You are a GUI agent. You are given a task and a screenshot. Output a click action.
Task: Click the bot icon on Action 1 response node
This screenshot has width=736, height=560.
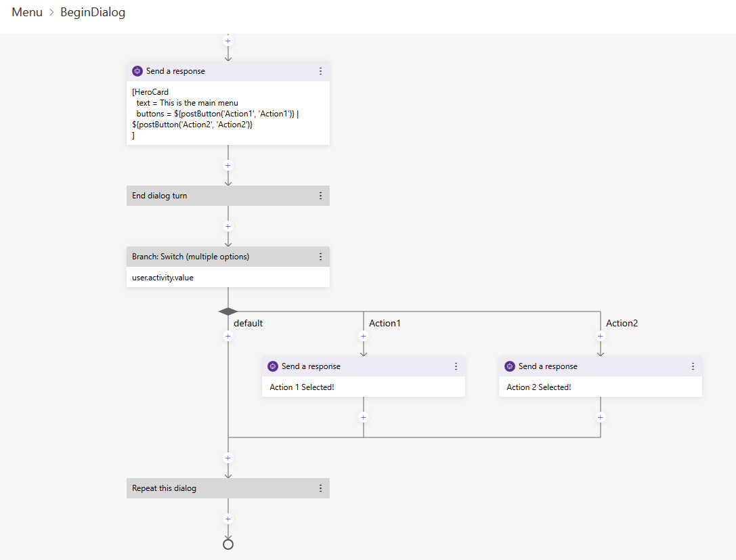point(272,366)
